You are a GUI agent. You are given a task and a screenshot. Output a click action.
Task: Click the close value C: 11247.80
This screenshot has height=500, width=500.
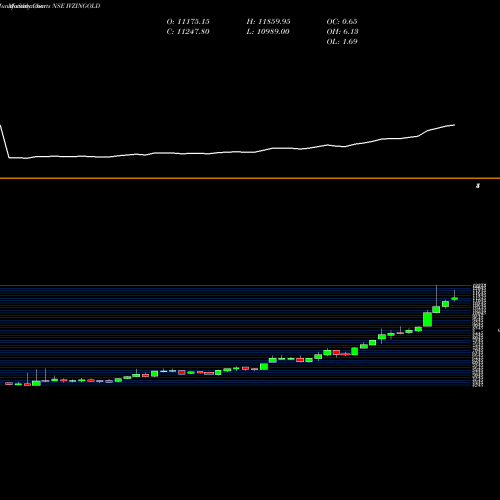[x=188, y=32]
